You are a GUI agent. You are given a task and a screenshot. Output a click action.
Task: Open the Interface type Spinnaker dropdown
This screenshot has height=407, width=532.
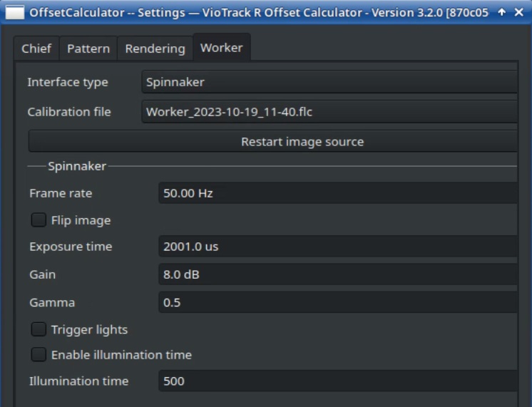(329, 82)
